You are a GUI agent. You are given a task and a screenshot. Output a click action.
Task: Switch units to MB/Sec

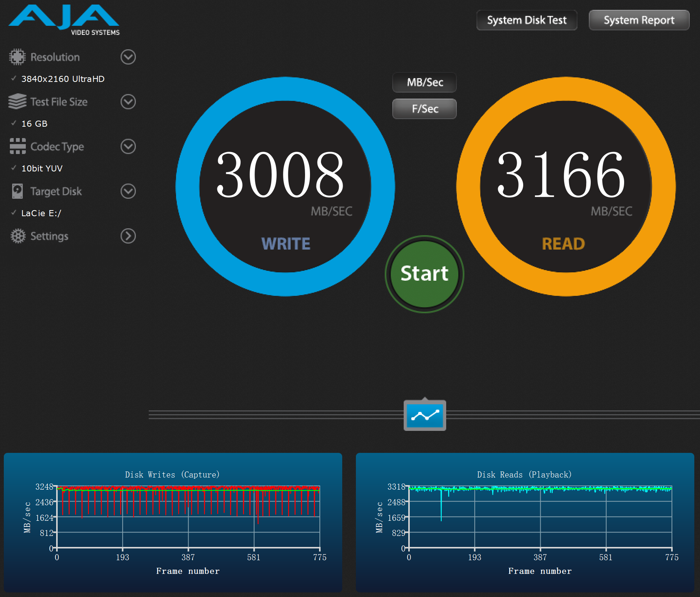pyautogui.click(x=425, y=82)
